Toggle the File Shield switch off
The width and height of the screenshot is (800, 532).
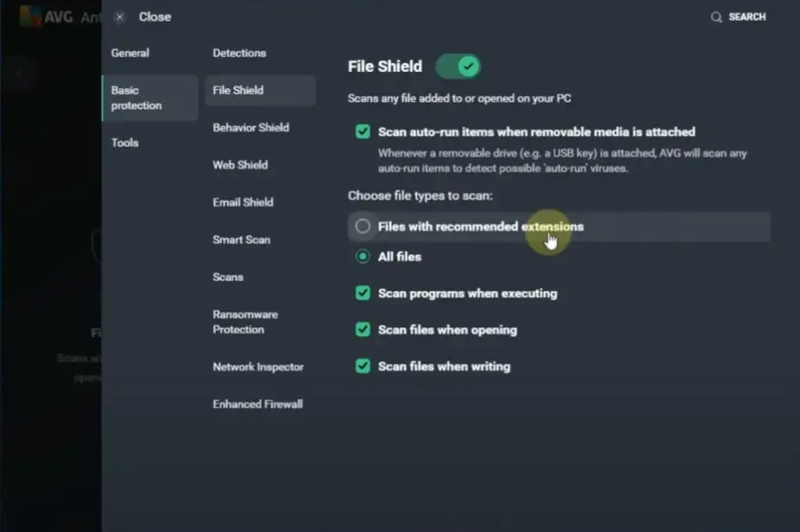coord(457,66)
